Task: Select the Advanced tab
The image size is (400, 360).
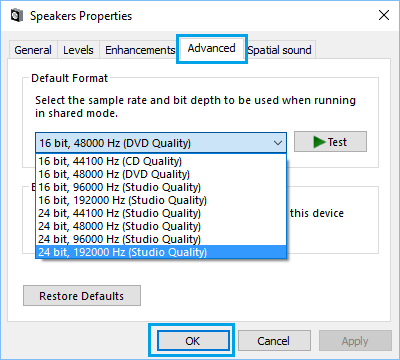Action: coord(212,48)
